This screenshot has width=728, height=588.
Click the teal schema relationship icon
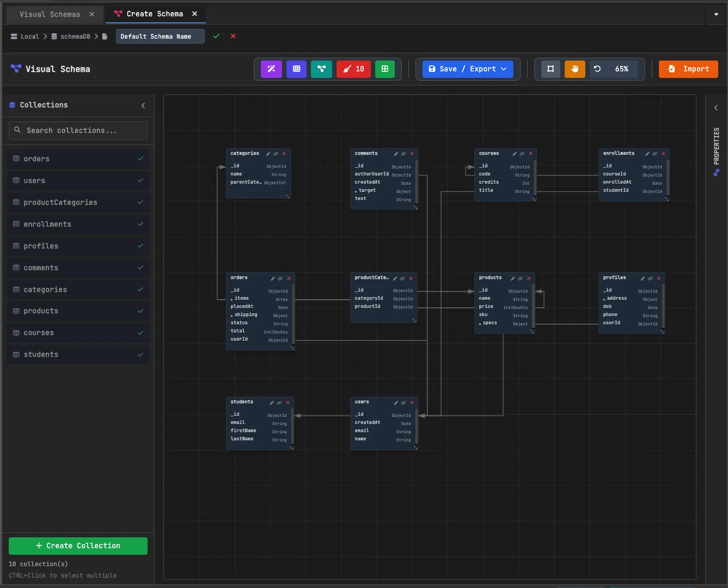(x=321, y=69)
